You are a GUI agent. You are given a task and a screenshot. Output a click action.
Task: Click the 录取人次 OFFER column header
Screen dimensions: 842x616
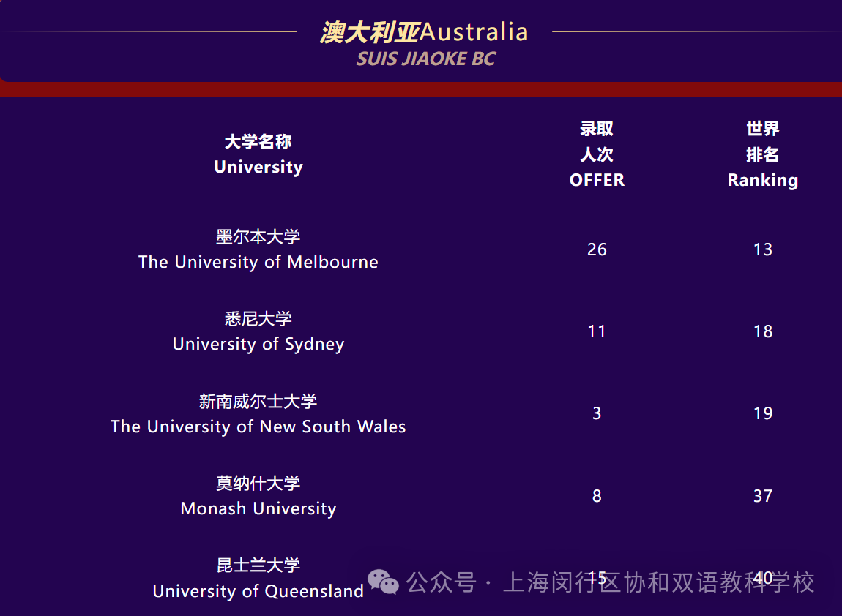click(597, 154)
